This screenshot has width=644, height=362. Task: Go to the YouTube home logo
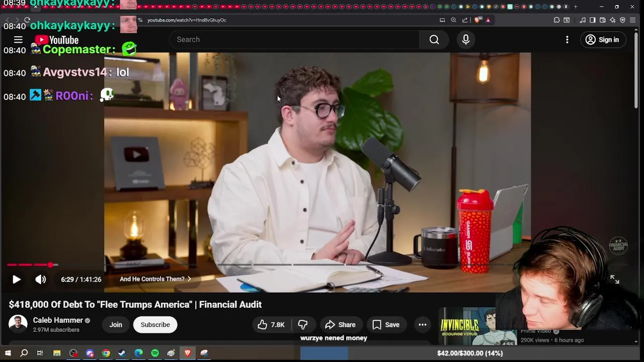click(x=56, y=40)
